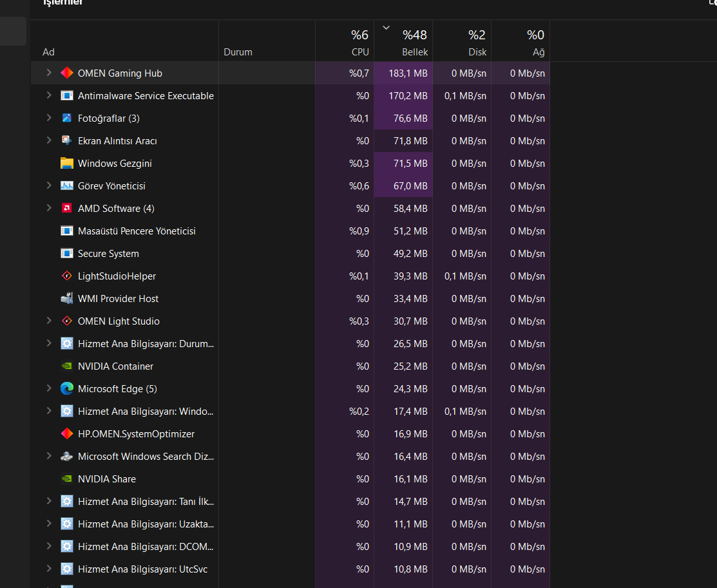
Task: Click the Hizmet Ana Bilgisayarı: Windo gear icon
Action: tap(67, 411)
